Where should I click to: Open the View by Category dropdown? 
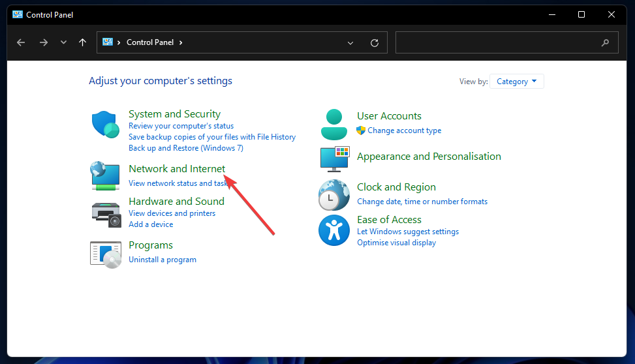516,82
